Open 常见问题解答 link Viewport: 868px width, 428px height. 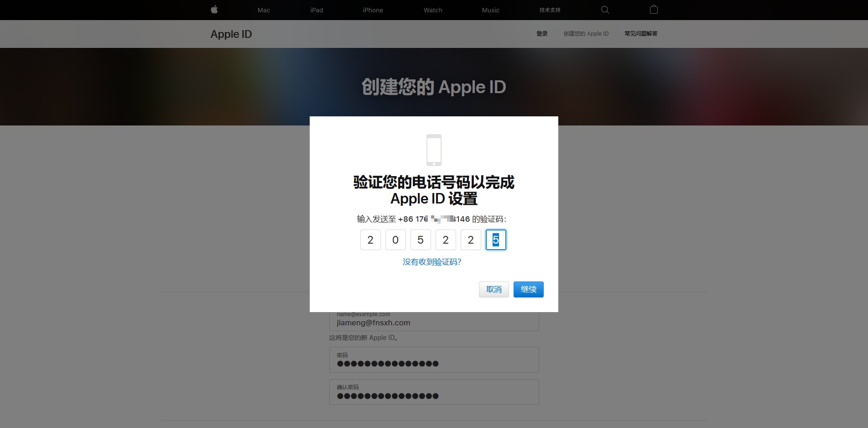tap(641, 34)
